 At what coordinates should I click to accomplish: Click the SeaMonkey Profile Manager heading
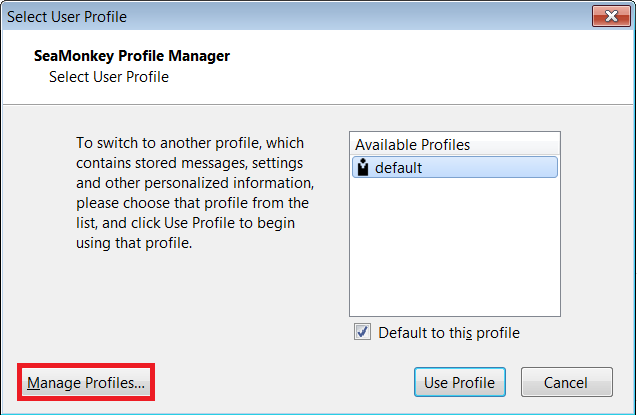tap(132, 56)
